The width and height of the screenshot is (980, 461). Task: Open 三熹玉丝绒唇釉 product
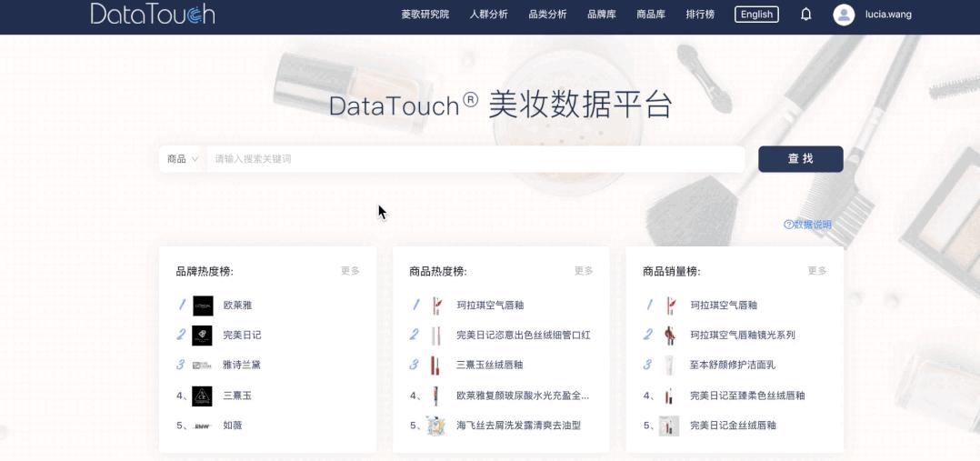point(490,366)
